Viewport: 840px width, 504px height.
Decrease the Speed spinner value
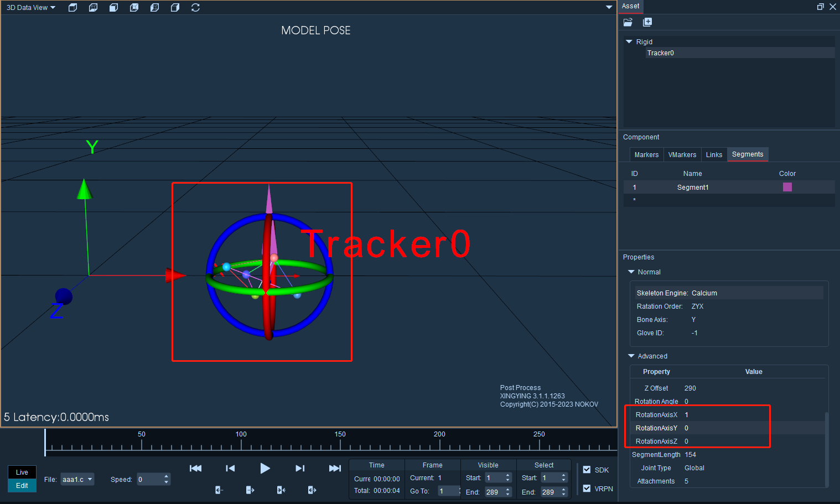pyautogui.click(x=166, y=482)
